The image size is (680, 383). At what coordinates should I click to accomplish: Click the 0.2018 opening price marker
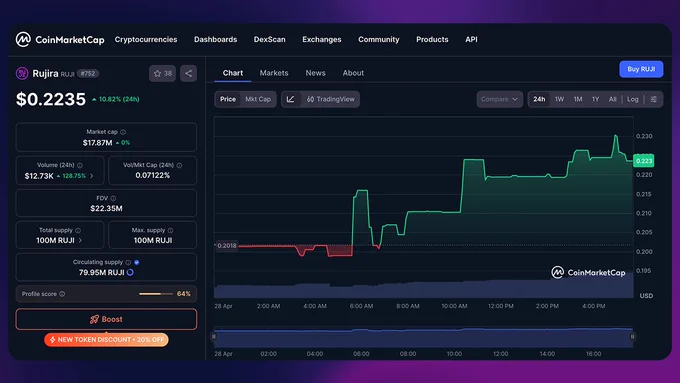point(226,246)
